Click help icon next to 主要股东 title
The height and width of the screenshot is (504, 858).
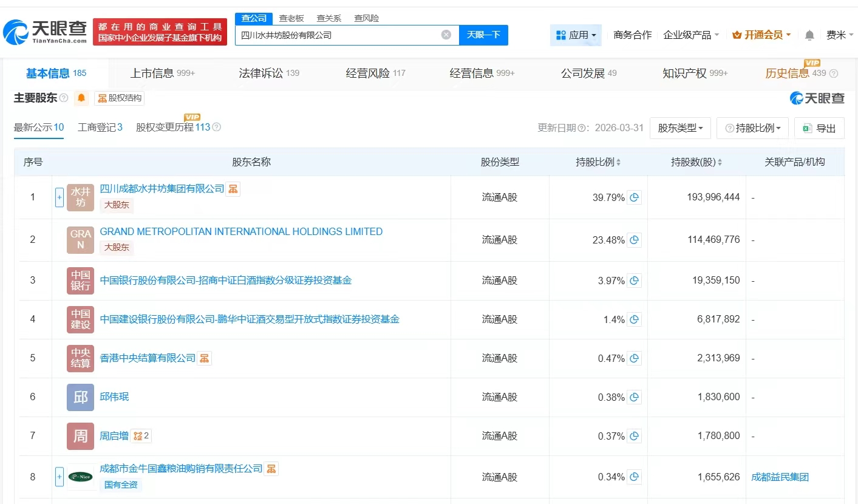click(x=64, y=98)
